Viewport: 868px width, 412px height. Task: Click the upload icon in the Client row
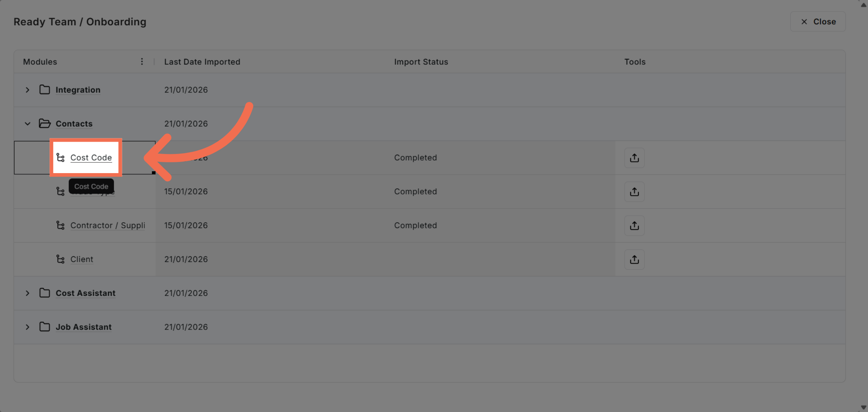(x=634, y=259)
